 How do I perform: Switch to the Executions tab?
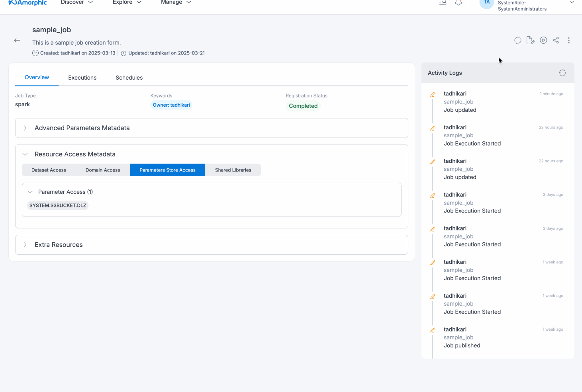[x=82, y=78]
